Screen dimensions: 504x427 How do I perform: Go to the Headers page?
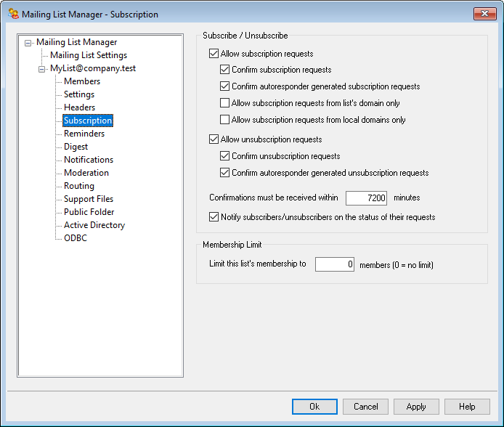[x=79, y=107]
